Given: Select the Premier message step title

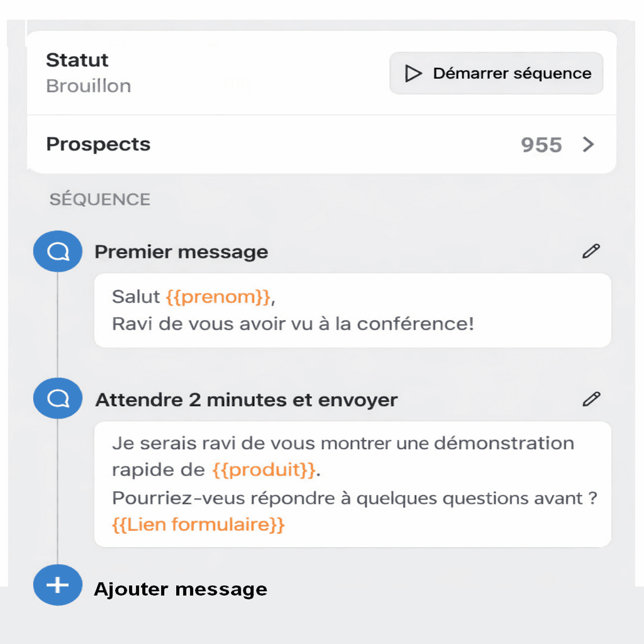Looking at the screenshot, I should (181, 252).
